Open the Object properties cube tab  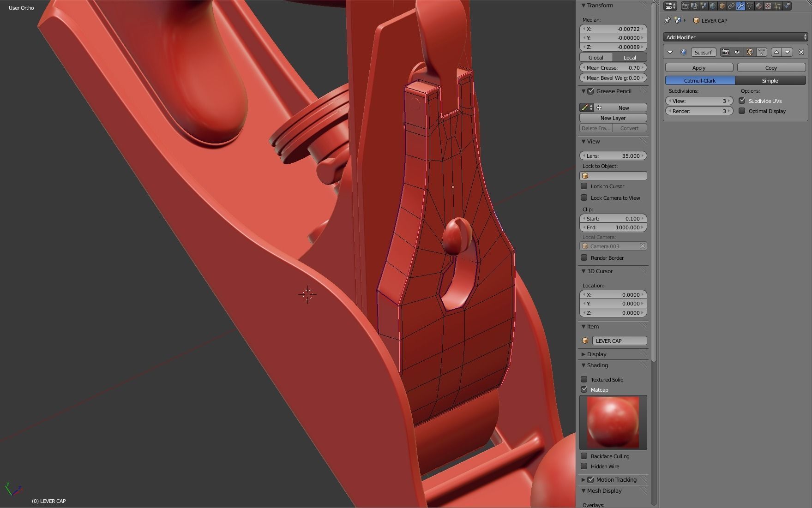[x=722, y=6]
